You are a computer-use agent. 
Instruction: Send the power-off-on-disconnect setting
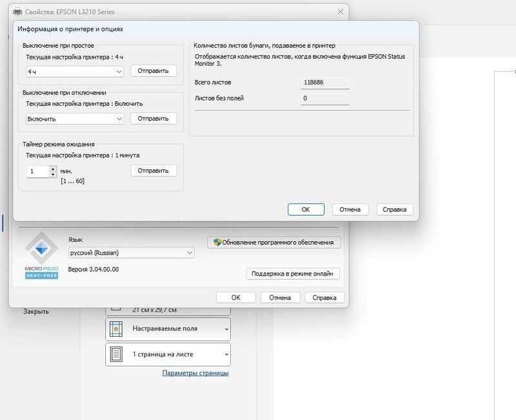click(154, 119)
